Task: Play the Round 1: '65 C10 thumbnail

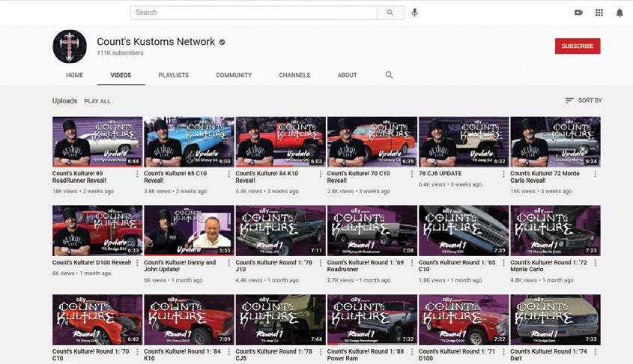Action: (464, 231)
